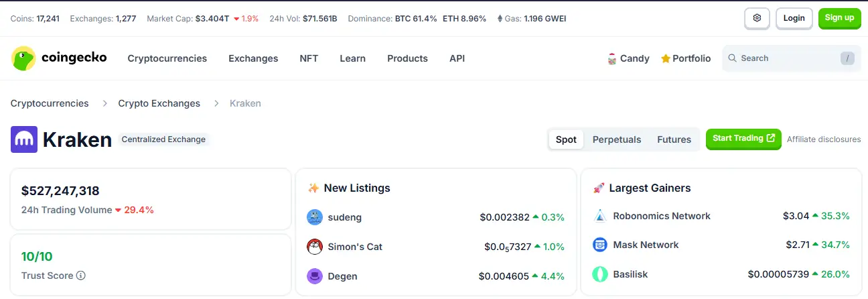Click the ETH 8.96% dominance value
This screenshot has width=868, height=299.
point(464,19)
